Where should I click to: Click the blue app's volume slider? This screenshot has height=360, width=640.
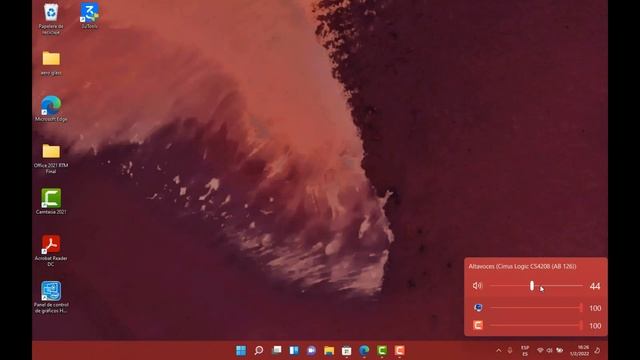(536, 308)
